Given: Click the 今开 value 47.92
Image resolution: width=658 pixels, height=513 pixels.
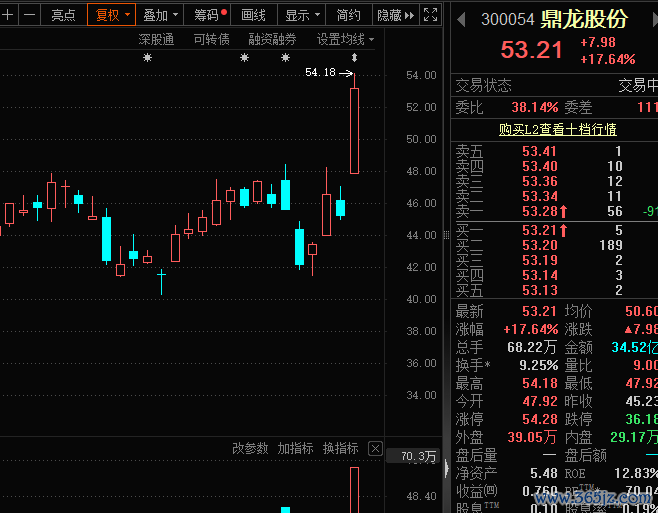Looking at the screenshot, I should pos(540,401).
